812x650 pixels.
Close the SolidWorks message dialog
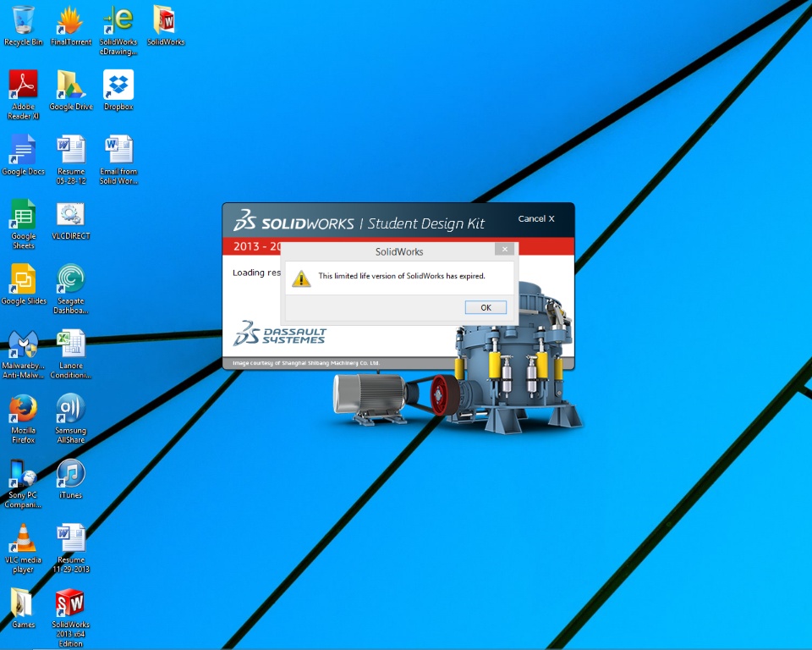pos(504,249)
